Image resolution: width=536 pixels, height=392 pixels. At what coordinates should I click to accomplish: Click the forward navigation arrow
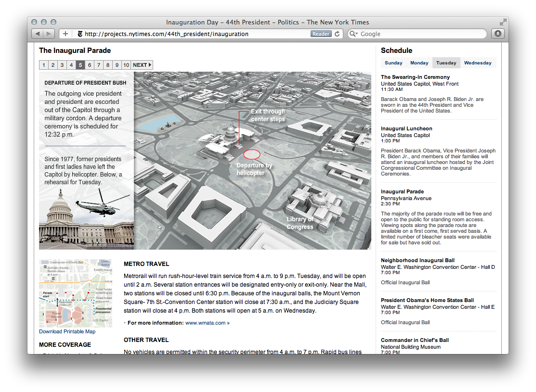pos(49,34)
